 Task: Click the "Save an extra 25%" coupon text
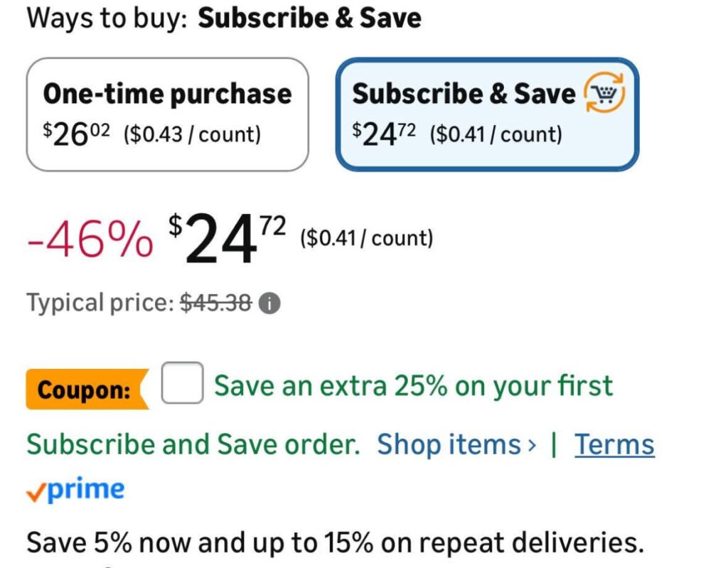(x=413, y=386)
